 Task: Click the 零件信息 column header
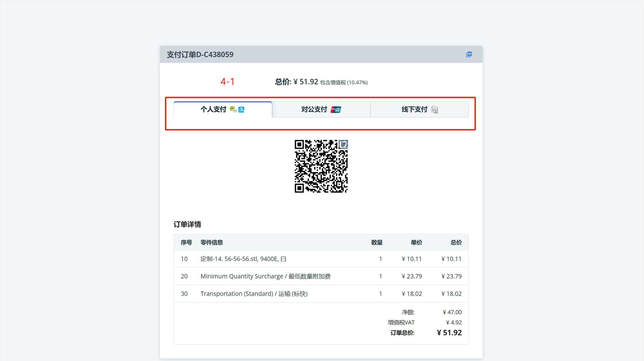point(211,242)
